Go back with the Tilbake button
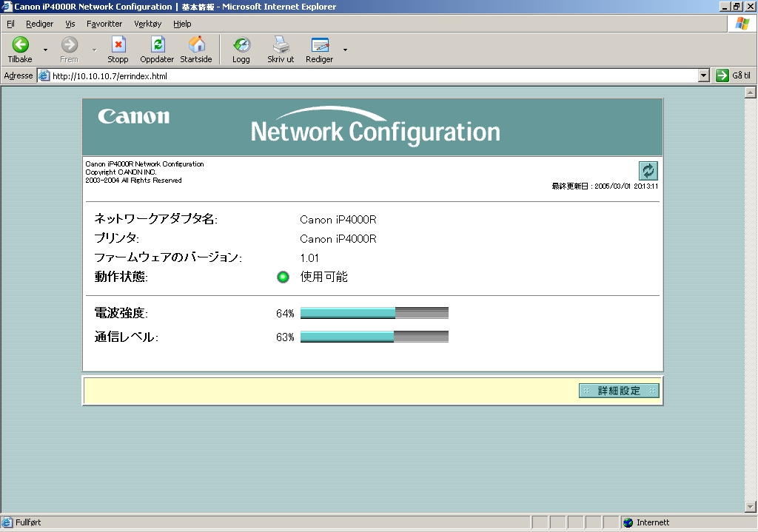The width and height of the screenshot is (758, 532). click(x=20, y=50)
